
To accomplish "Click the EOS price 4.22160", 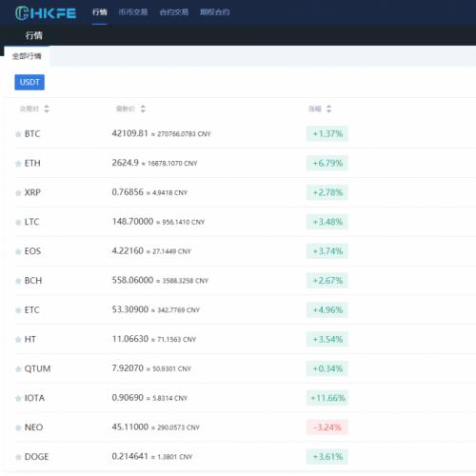I will [128, 250].
